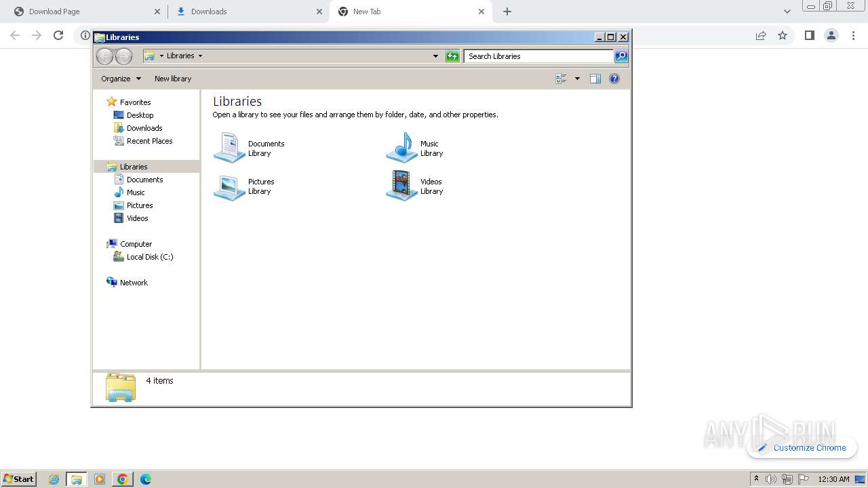This screenshot has width=868, height=488.
Task: Open Recent Places in Favorites
Action: click(x=149, y=141)
